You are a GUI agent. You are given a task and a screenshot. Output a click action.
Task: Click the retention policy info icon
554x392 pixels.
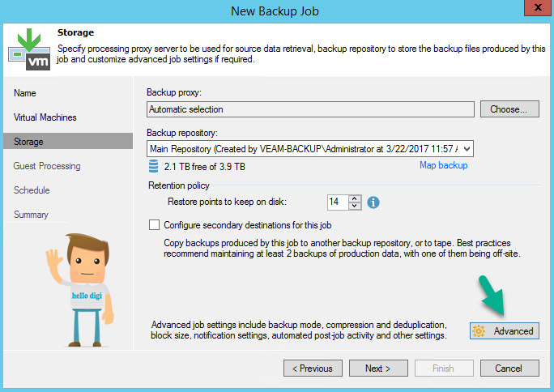[x=373, y=202]
